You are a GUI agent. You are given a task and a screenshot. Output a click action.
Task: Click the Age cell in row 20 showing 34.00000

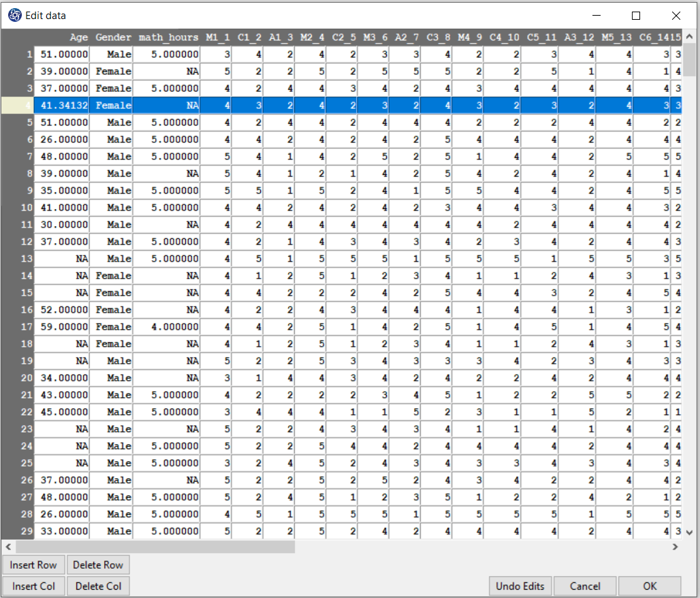coord(61,378)
